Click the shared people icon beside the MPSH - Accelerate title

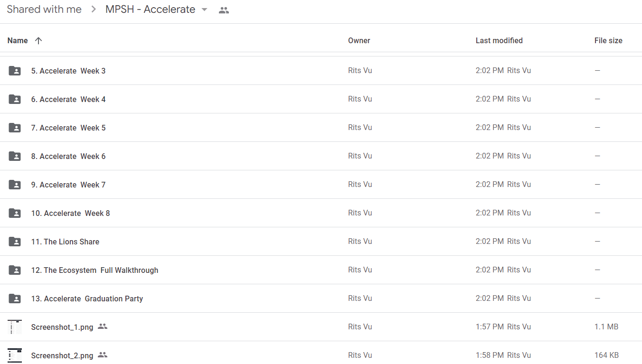tap(224, 10)
